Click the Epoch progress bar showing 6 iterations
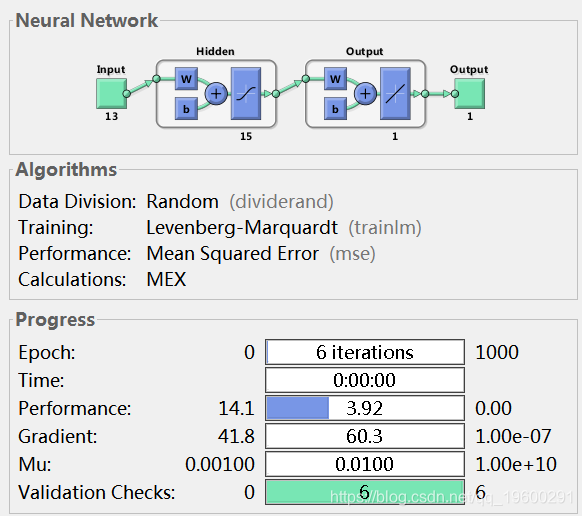This screenshot has height=516, width=582. [x=365, y=352]
